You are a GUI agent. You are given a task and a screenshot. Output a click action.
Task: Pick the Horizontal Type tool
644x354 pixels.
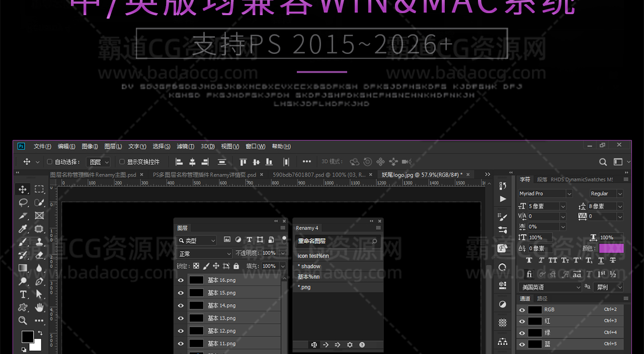pyautogui.click(x=23, y=294)
